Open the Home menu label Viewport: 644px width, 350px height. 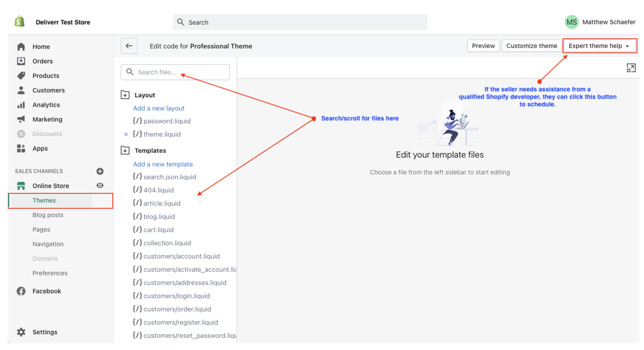click(41, 47)
